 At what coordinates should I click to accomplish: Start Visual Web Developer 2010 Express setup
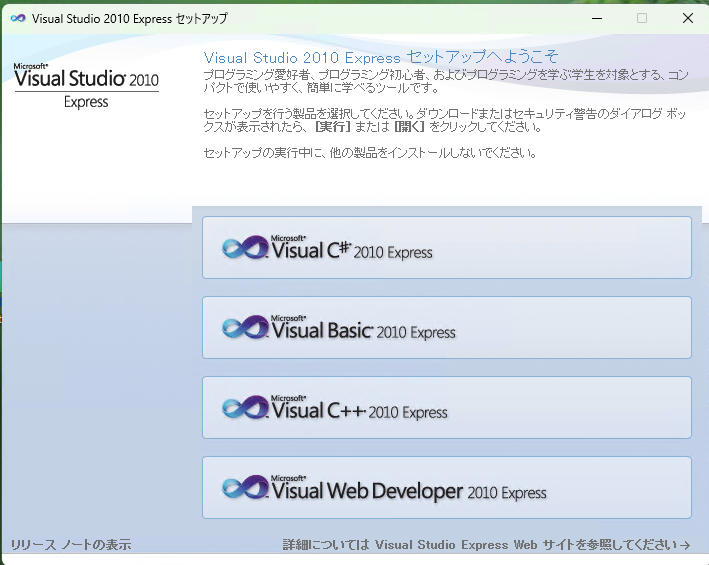[x=446, y=487]
